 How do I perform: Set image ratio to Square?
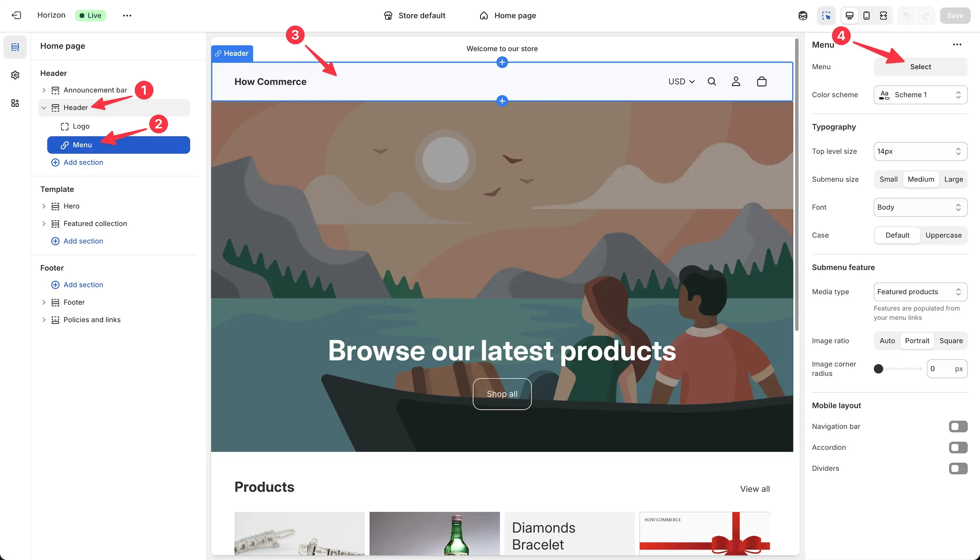[x=951, y=341]
